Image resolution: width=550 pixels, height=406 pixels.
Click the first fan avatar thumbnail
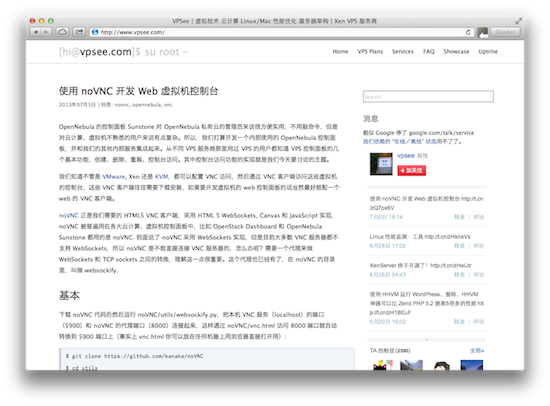pos(382,365)
